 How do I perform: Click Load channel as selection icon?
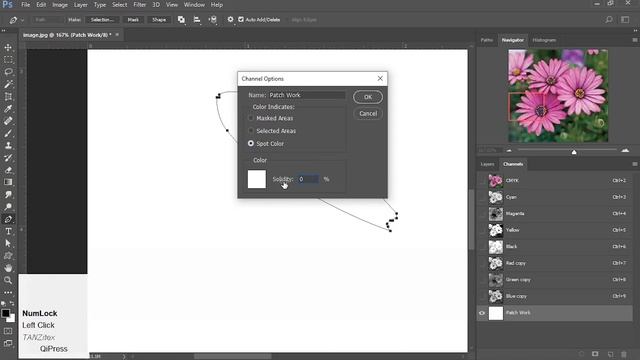click(581, 354)
